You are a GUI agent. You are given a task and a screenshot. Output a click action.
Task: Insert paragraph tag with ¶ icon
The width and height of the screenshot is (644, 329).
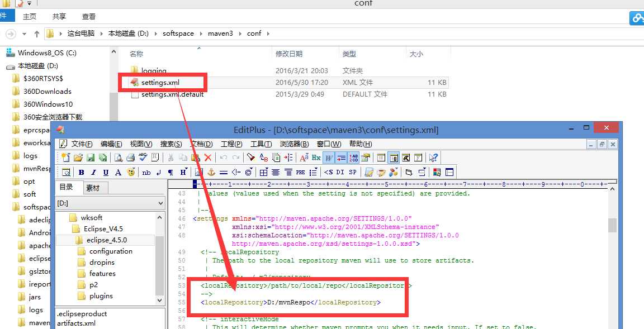tap(171, 172)
